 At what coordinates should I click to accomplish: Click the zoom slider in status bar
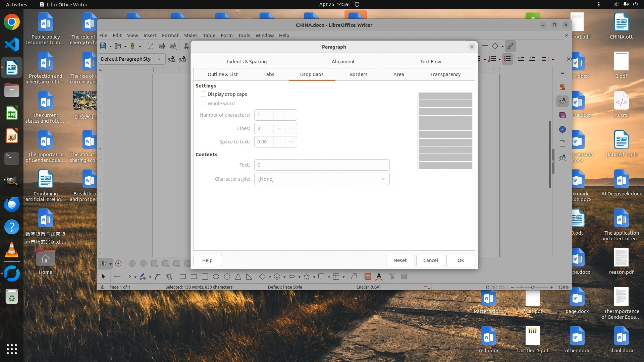click(x=532, y=287)
